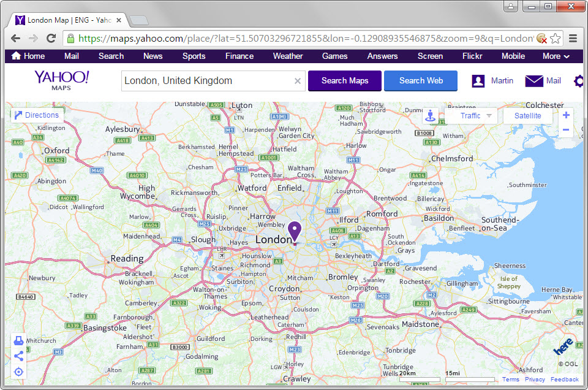Screen dimensions: 588x390
Task: Open the Privacy link
Action: click(x=535, y=380)
